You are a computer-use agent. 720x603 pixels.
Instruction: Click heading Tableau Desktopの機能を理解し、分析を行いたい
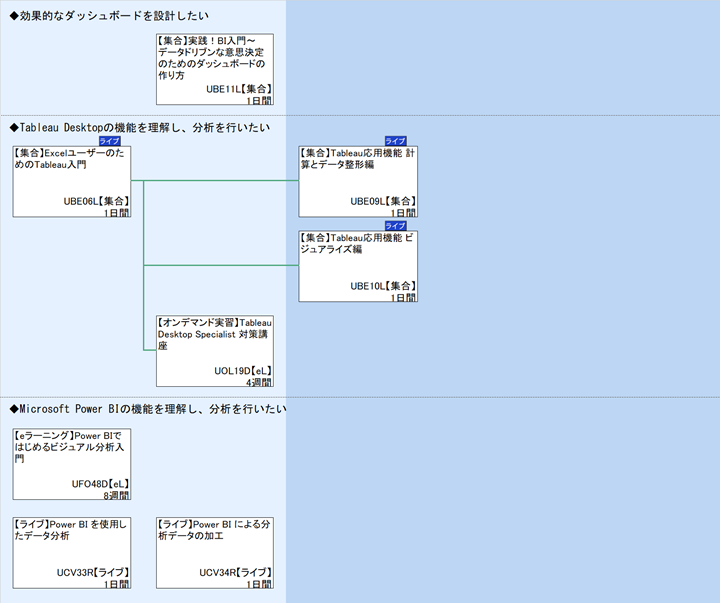click(140, 128)
